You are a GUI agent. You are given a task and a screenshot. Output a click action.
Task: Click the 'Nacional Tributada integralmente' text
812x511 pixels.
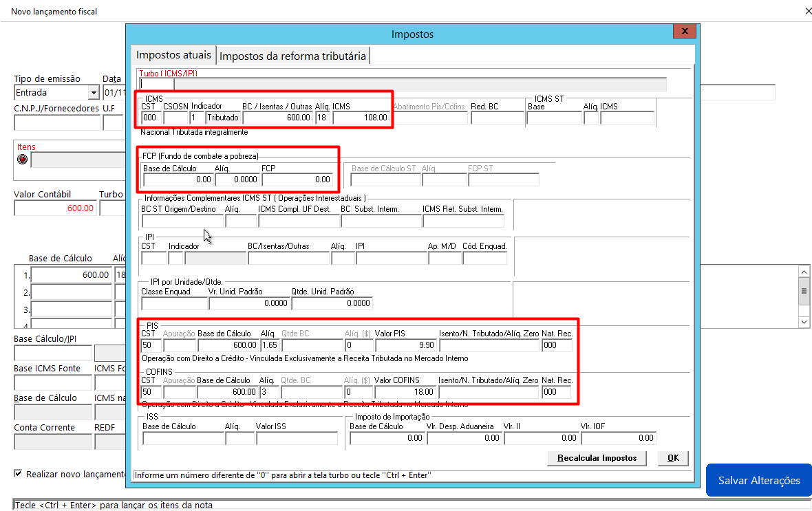point(194,132)
